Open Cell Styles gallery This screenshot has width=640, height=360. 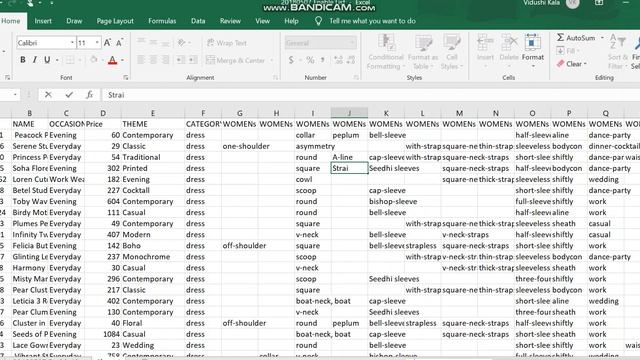click(x=451, y=52)
